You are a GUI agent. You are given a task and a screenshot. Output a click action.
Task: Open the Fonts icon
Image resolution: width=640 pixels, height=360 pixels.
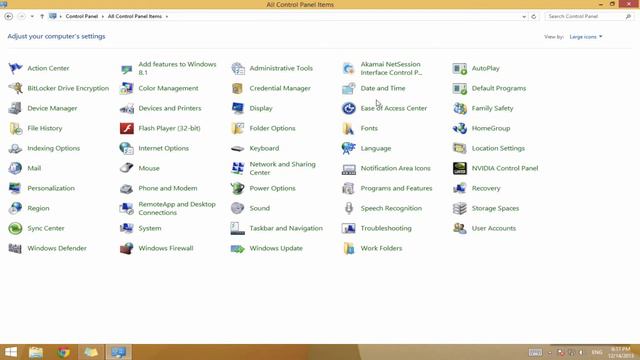click(x=349, y=128)
